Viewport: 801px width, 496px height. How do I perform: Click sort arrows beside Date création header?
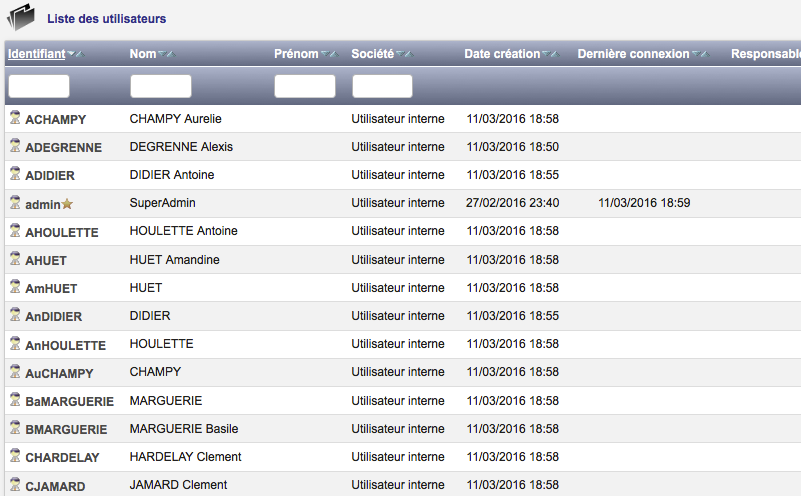click(x=550, y=54)
